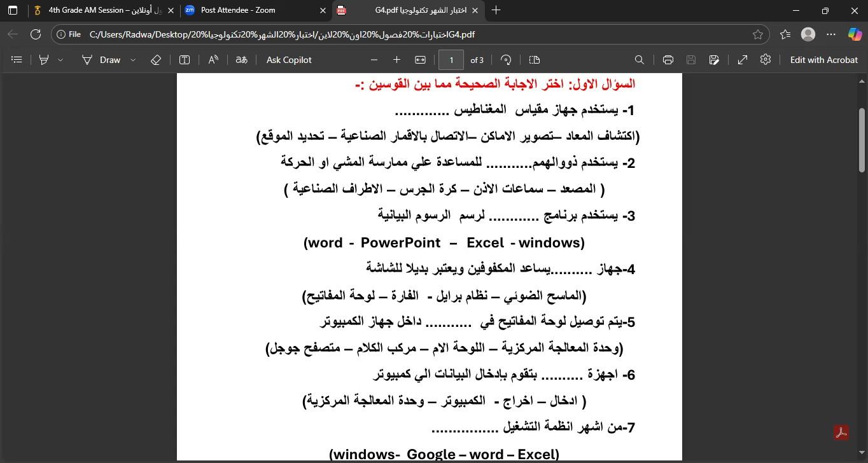Go back to the previous page
Screen dimensions: 868x463
click(13, 34)
